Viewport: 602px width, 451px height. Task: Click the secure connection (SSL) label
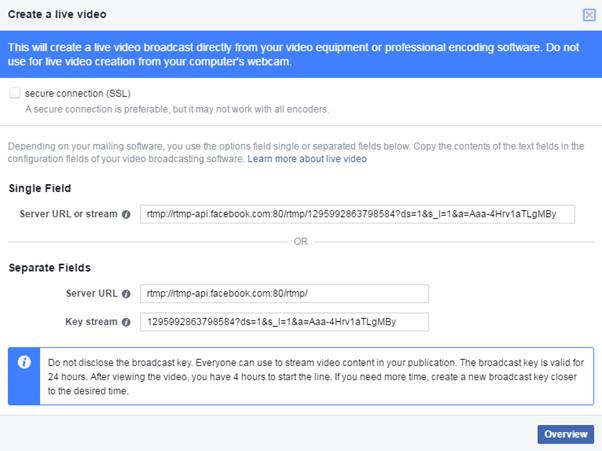[78, 93]
